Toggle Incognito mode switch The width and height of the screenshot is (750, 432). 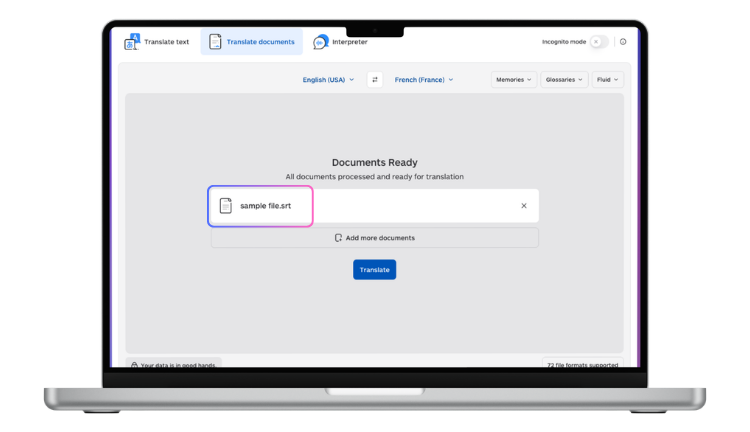click(597, 42)
